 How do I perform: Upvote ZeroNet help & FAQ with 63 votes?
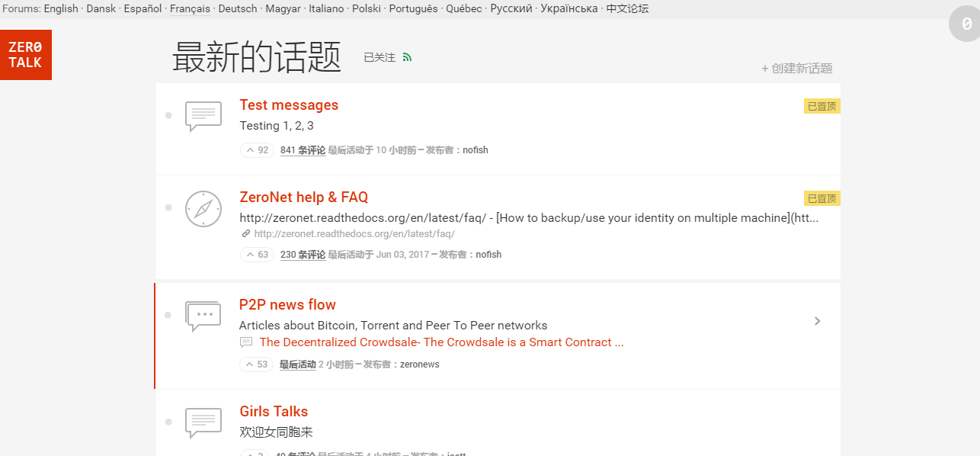[257, 255]
